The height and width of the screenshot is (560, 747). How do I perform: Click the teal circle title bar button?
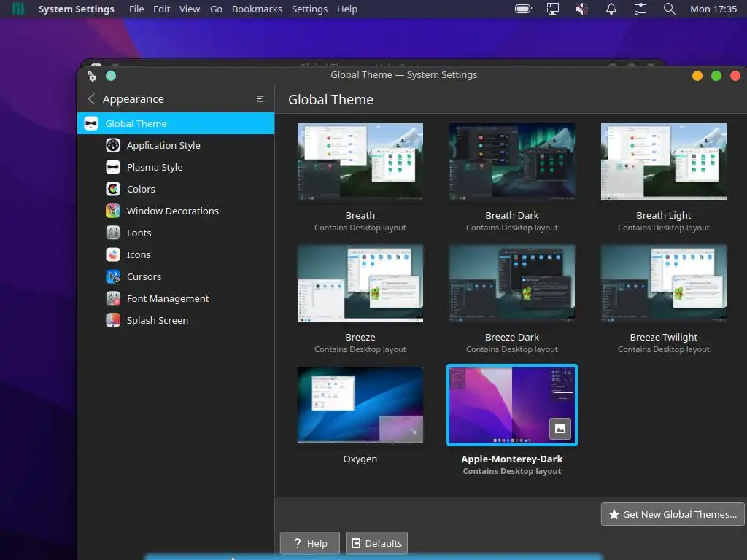click(111, 76)
